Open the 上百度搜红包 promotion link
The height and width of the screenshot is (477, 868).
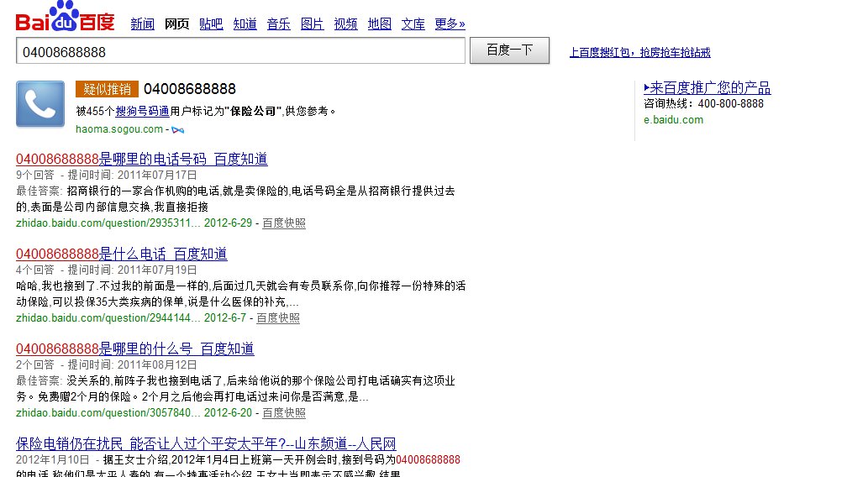point(640,53)
